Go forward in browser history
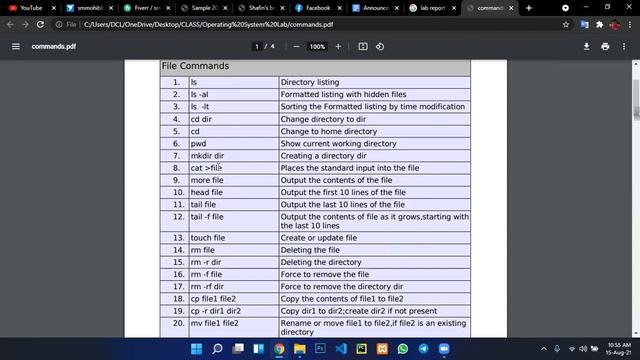This screenshot has height=360, width=640. tap(25, 24)
